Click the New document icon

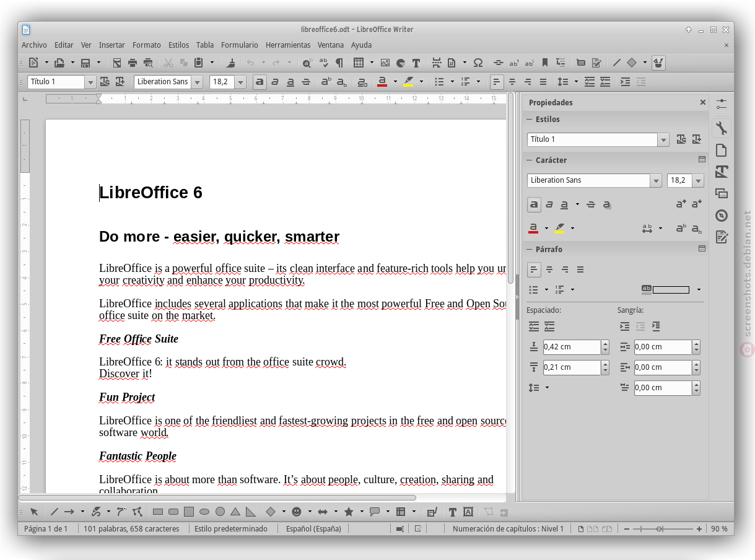point(33,63)
